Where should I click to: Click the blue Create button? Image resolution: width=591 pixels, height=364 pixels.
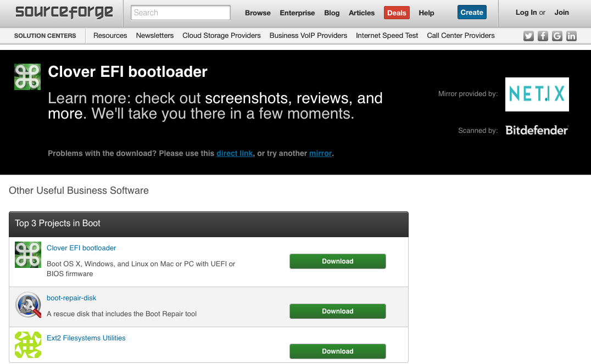472,12
